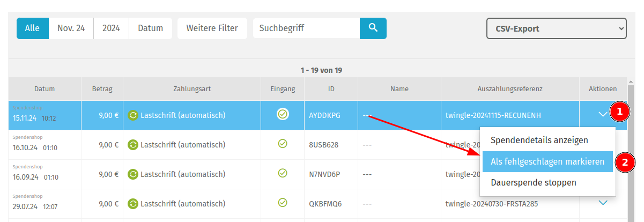The image size is (644, 222).
Task: Open the CSV-Export dropdown
Action: pos(557,28)
